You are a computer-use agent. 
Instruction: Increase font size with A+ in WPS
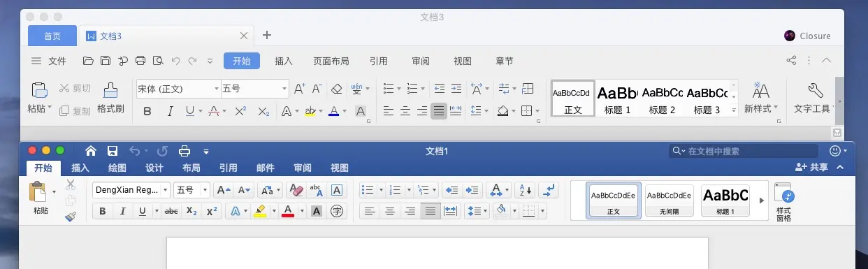point(299,89)
